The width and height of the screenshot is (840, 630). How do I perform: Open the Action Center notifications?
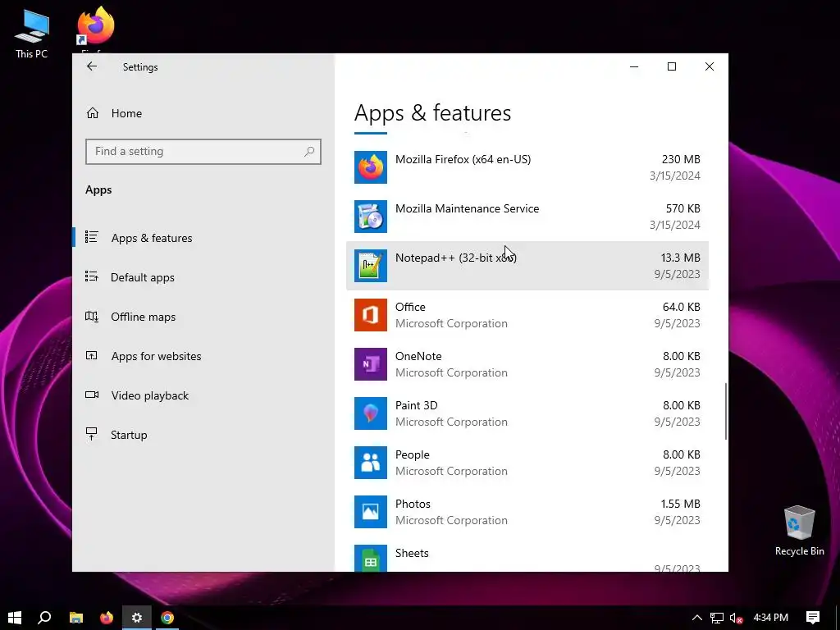click(x=813, y=618)
